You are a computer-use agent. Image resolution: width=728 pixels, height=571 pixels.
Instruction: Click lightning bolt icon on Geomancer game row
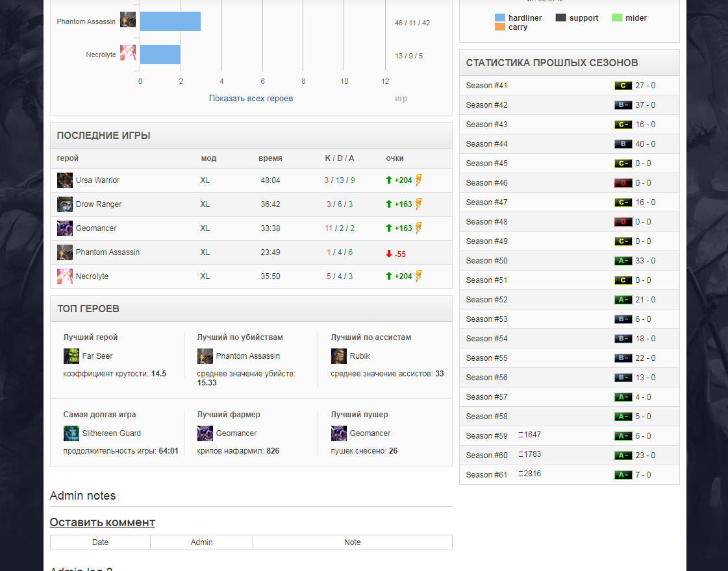click(419, 228)
